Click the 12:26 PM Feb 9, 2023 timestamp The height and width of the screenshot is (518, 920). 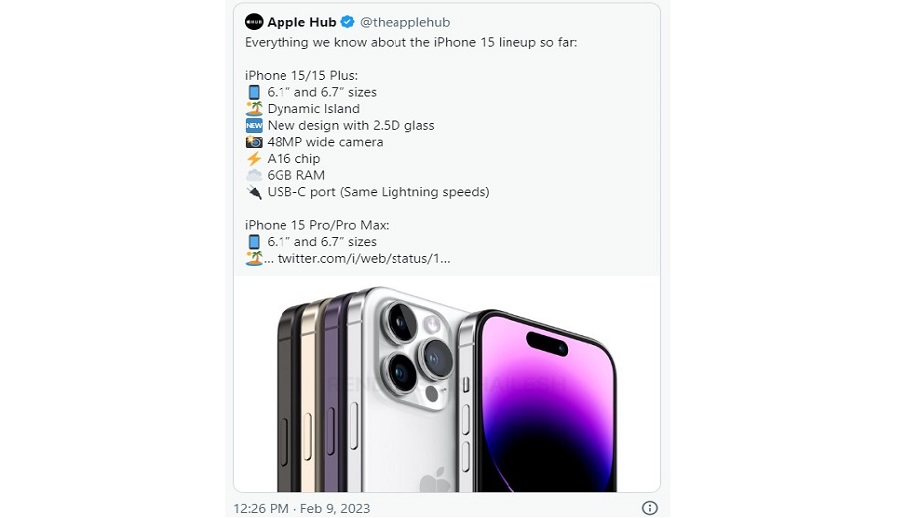pos(302,508)
